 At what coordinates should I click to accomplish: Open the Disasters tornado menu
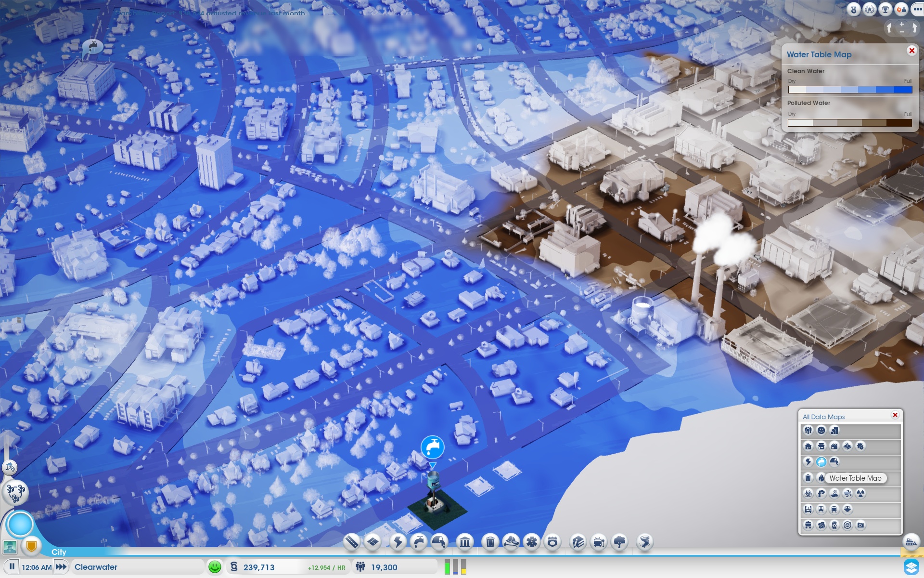(x=645, y=542)
